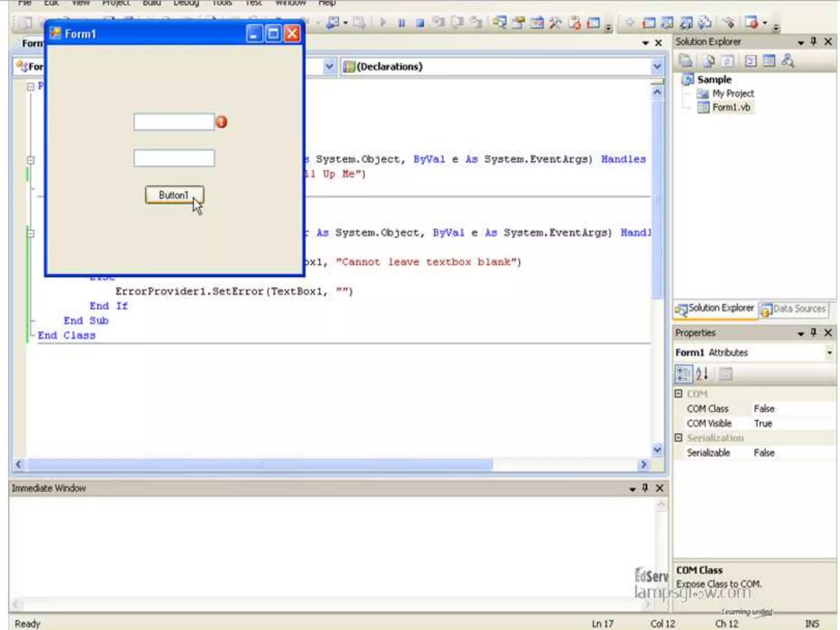Open the Properties Window toolbar icon
The width and height of the screenshot is (840, 630).
tap(518, 23)
